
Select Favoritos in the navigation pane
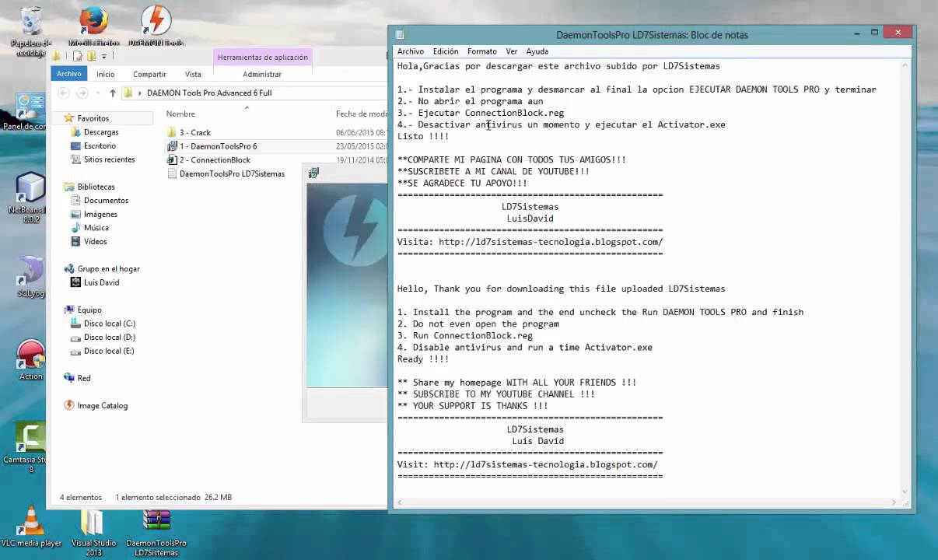(93, 118)
